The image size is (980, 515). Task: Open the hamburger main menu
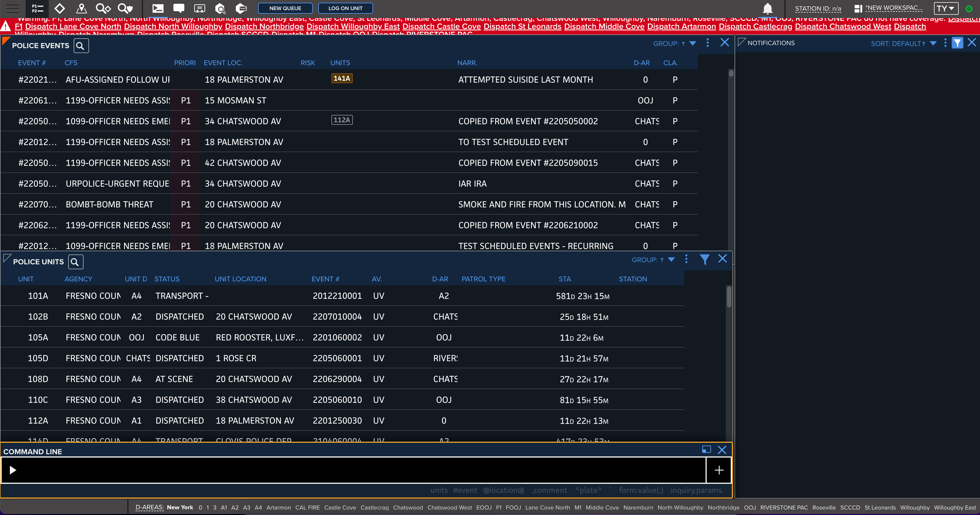tap(13, 8)
